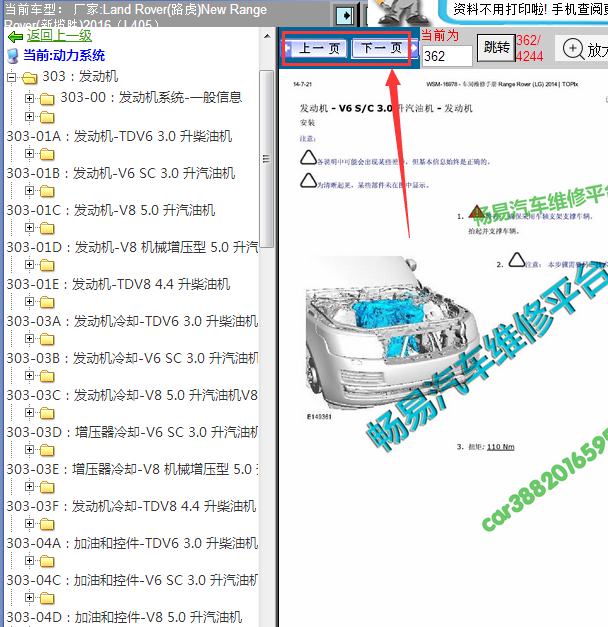This screenshot has height=627, width=608.
Task: Click folder icon under 303-01E row
Action: coord(47,302)
